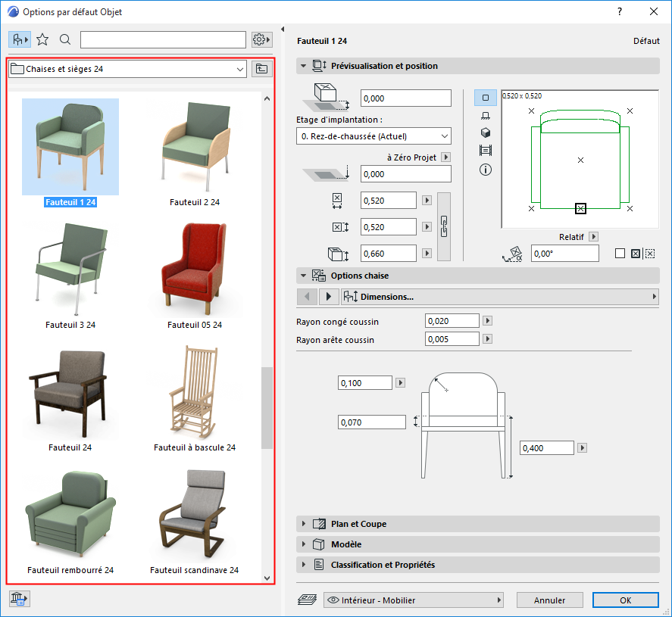Viewport: 672px width, 617px height.
Task: Toggle the dimension chain link icon
Action: coord(445,226)
